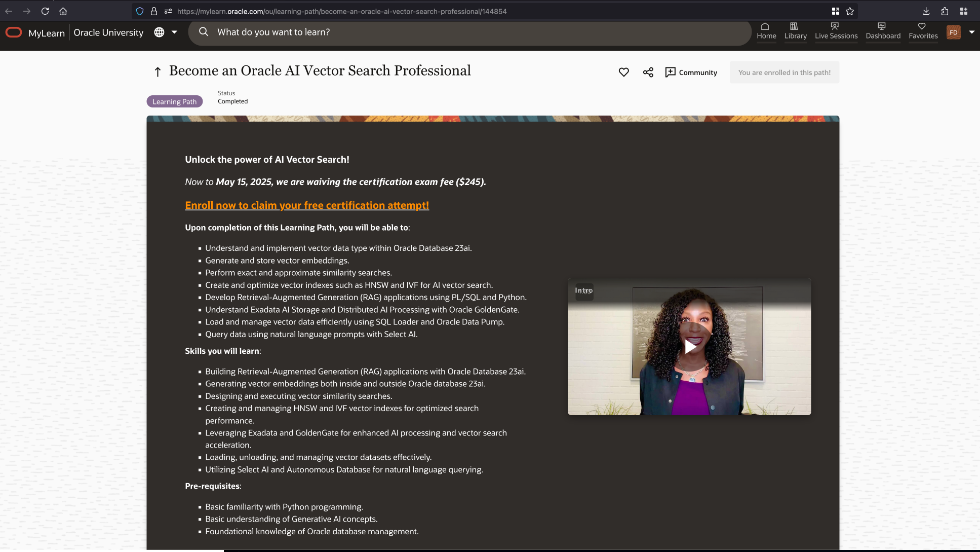Viewport: 980px width, 552px height.
Task: Click 'Foundational knowledge of Oracle database management.' bullet
Action: coord(312,532)
